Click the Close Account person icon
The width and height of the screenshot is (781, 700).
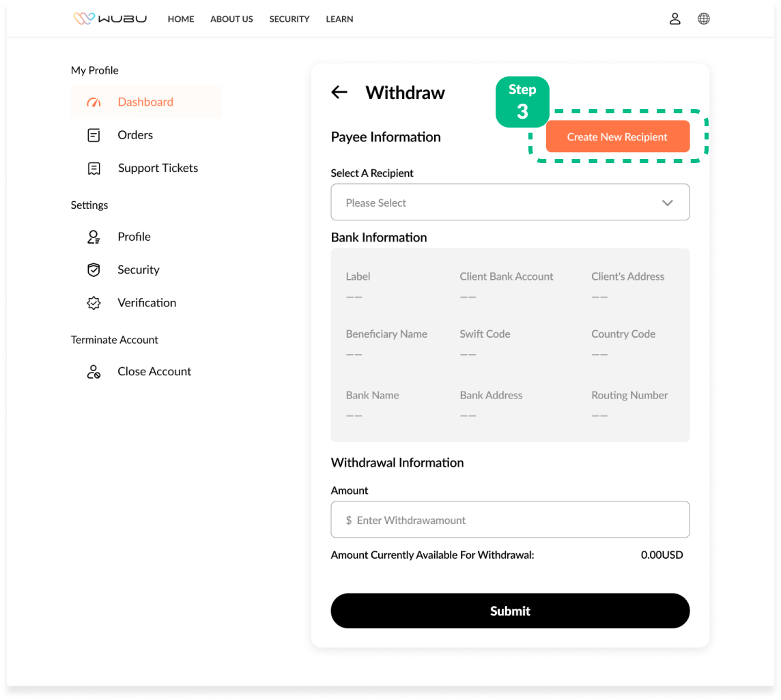coord(94,372)
